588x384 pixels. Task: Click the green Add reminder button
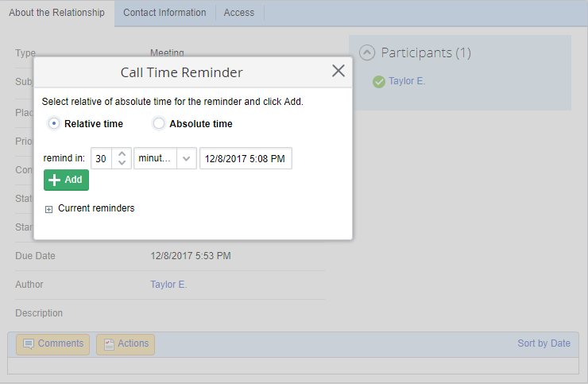click(x=66, y=180)
